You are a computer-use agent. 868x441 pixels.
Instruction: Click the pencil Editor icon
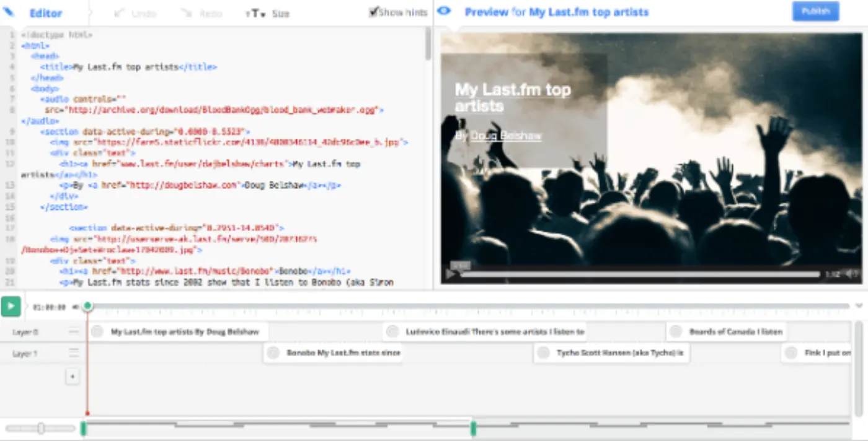coord(9,12)
